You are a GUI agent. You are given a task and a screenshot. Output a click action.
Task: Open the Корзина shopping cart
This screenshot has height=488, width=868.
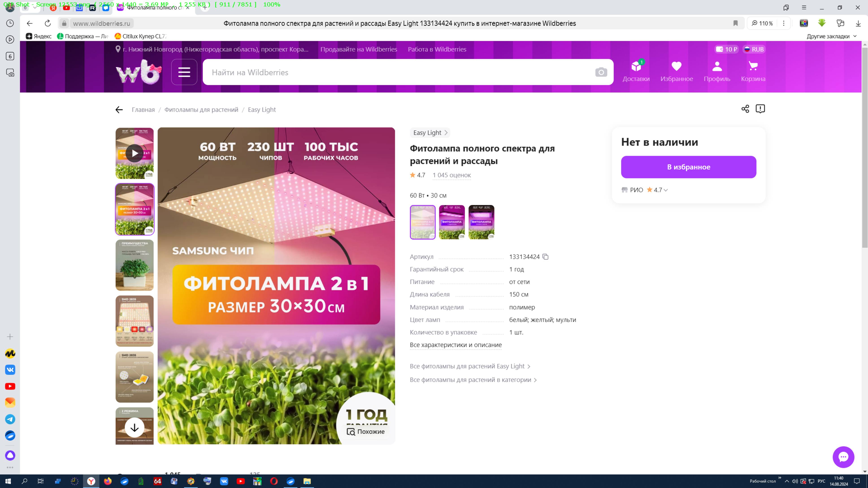pyautogui.click(x=753, y=66)
